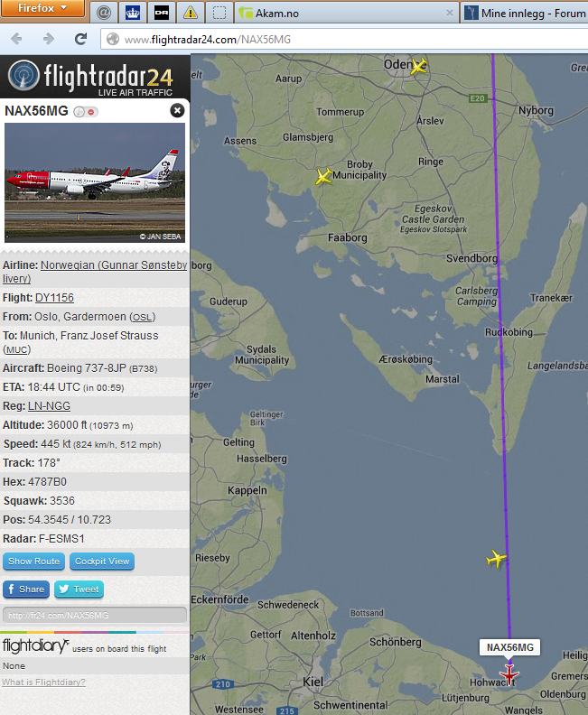Go back with the browser back arrow
Viewport: 588px width, 715px height.
coord(17,39)
